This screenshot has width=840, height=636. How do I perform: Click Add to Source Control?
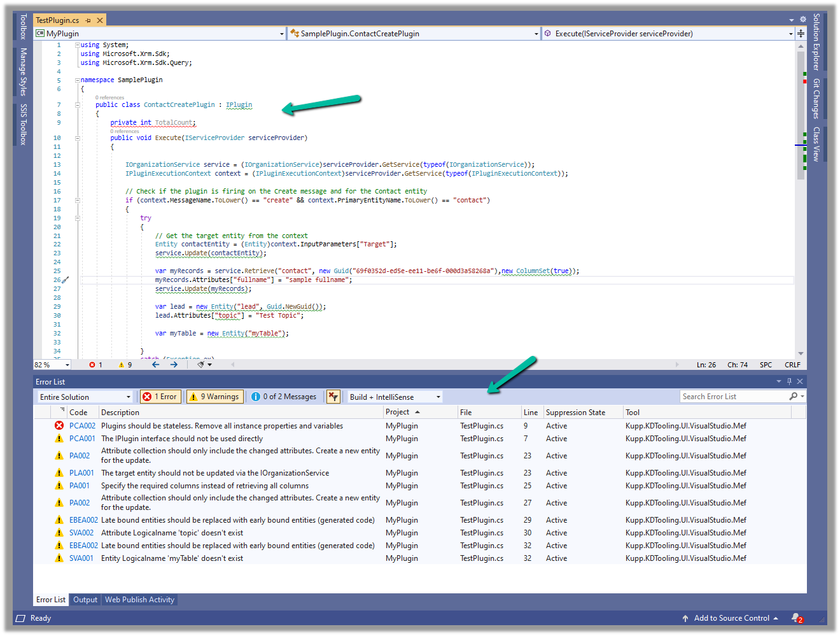[731, 618]
